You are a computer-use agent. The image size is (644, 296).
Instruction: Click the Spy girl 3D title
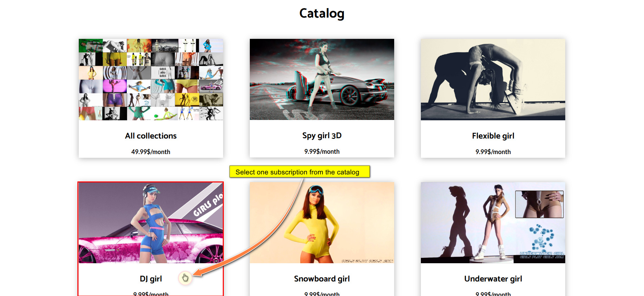pyautogui.click(x=322, y=136)
